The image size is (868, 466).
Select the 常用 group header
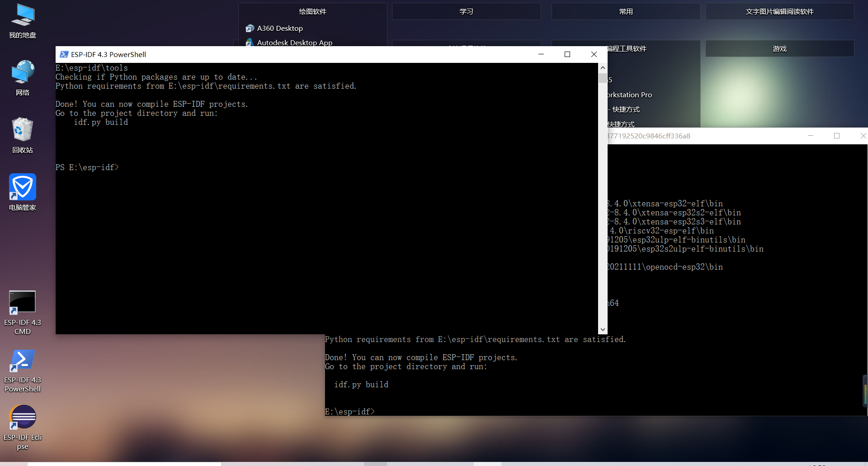tap(626, 11)
